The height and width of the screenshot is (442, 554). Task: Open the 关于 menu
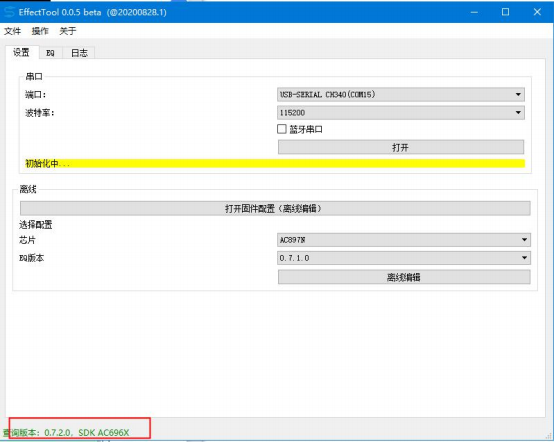68,31
